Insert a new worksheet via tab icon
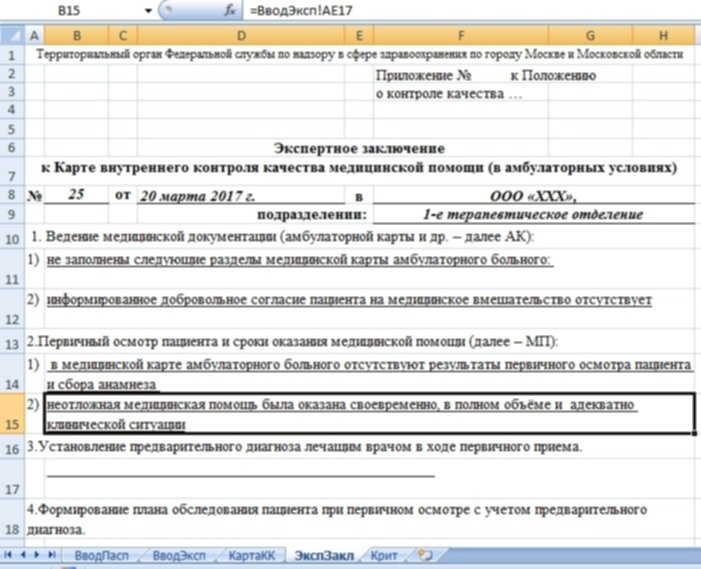 coord(426,553)
